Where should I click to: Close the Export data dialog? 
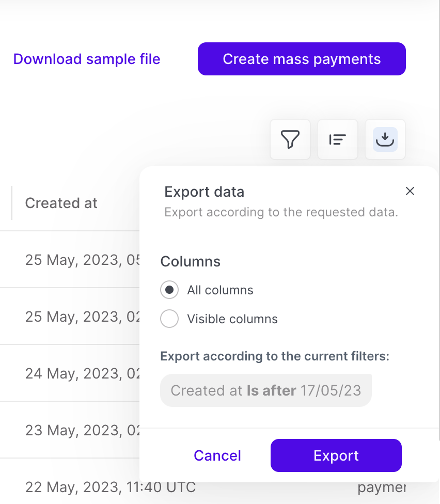pyautogui.click(x=410, y=191)
